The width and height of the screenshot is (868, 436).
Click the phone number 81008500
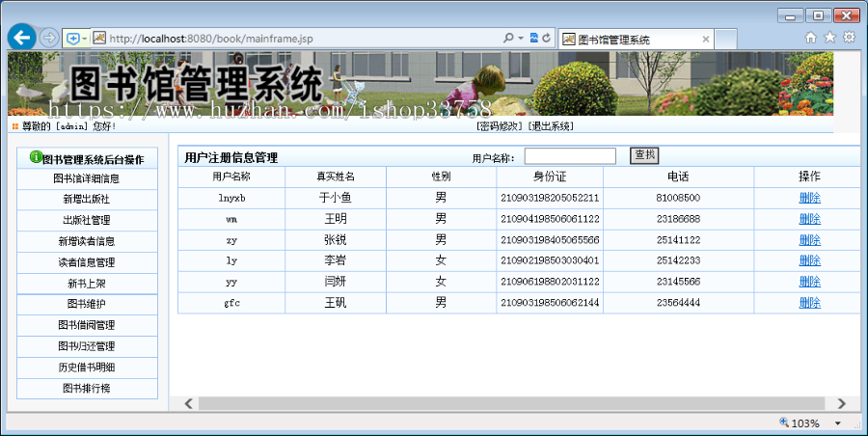(x=678, y=198)
